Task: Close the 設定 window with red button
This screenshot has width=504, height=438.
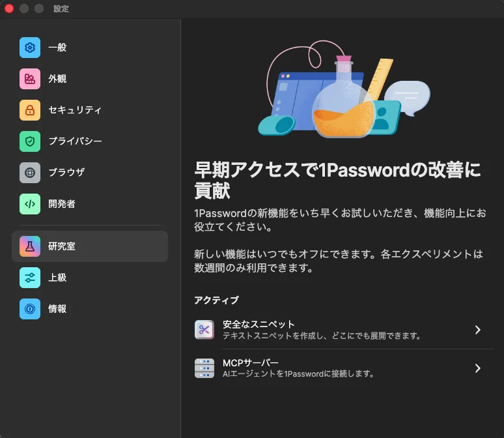Action: tap(9, 8)
